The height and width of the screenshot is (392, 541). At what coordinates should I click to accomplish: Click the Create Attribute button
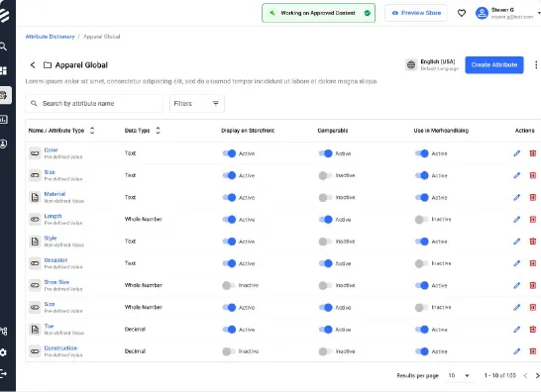494,64
